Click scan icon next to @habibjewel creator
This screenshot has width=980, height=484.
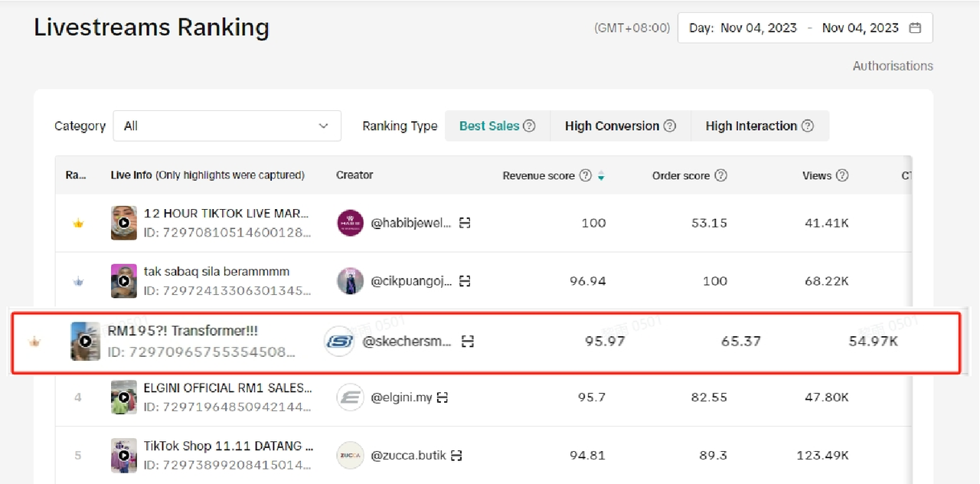(465, 223)
